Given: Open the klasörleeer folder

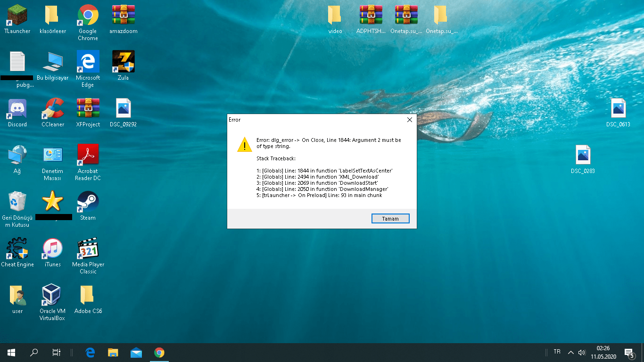Looking at the screenshot, I should point(52,20).
